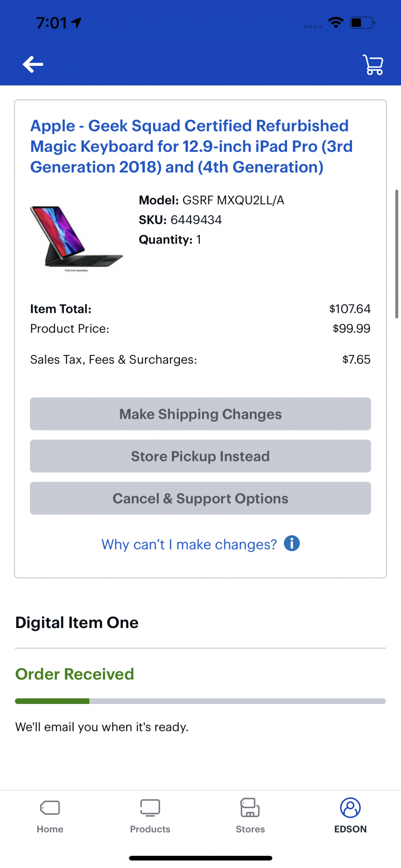Choose Store Pickup Instead
This screenshot has width=401, height=868.
pyautogui.click(x=200, y=456)
